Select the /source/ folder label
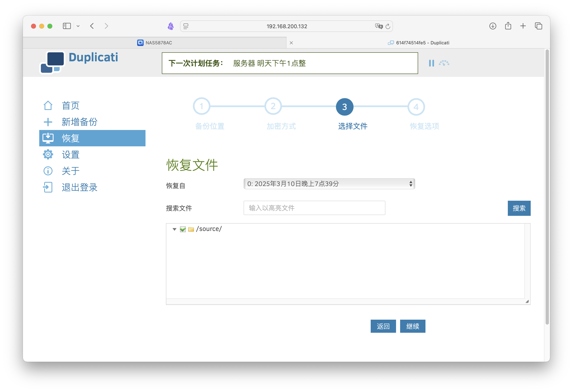Viewport: 573px width, 392px height. pyautogui.click(x=209, y=229)
